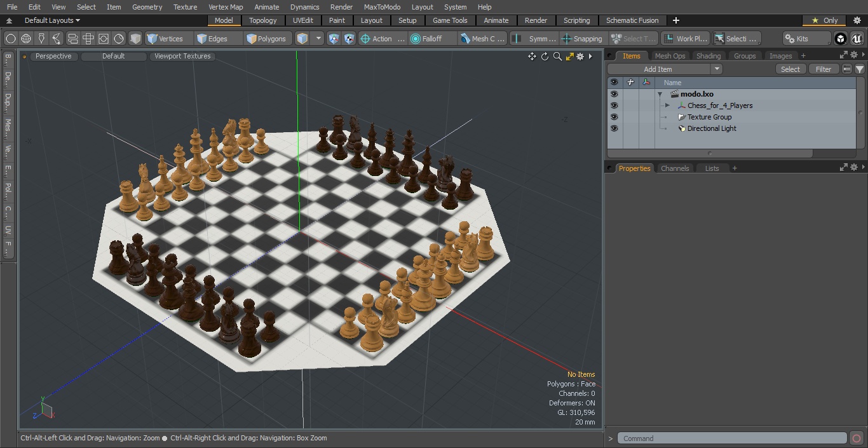Open the Vertex Map menu
Screen dimensions: 868x448
(226, 7)
